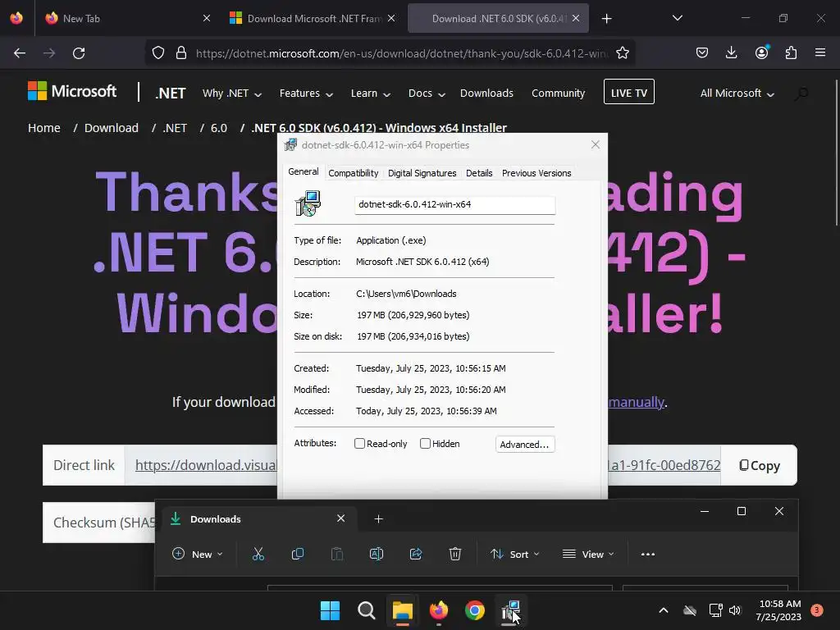Enable the Read-only attribute checkbox
This screenshot has width=840, height=630.
359,444
